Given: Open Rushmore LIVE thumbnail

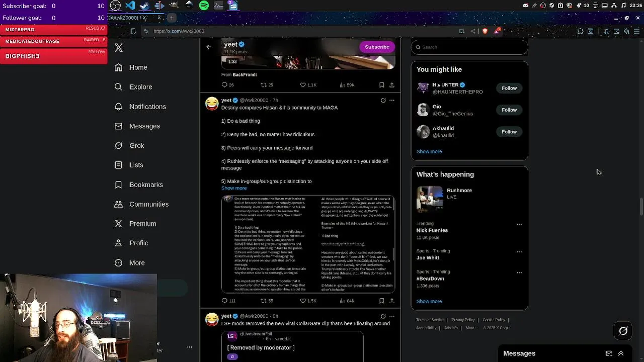Looking at the screenshot, I should 430,199.
